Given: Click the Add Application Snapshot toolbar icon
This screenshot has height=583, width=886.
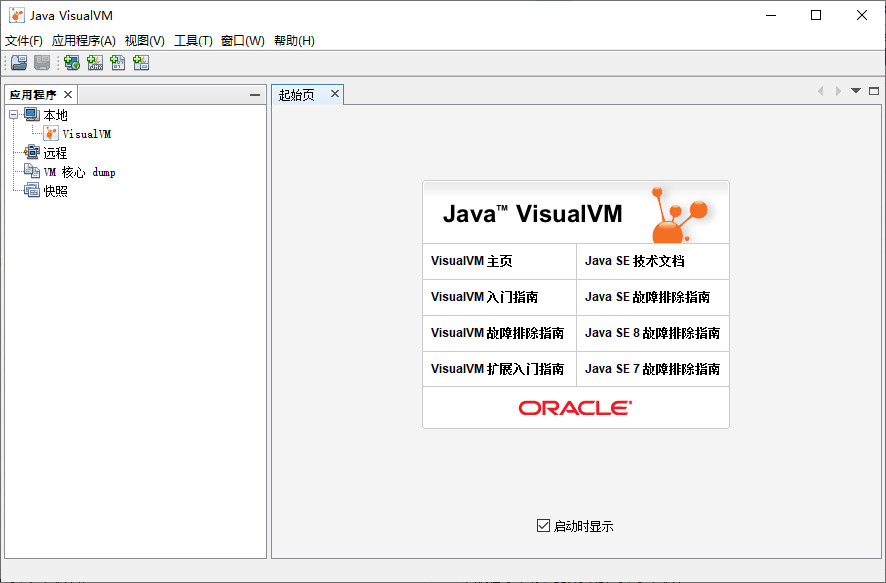Looking at the screenshot, I should (x=141, y=63).
